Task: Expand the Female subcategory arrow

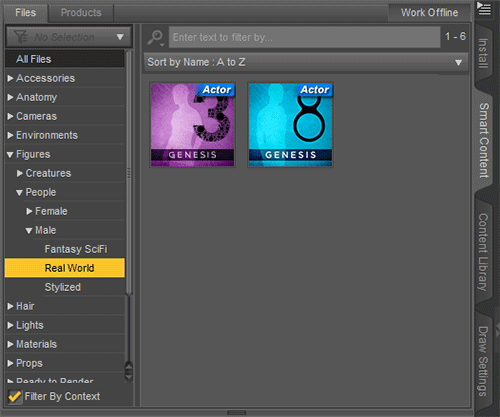Action: [29, 211]
